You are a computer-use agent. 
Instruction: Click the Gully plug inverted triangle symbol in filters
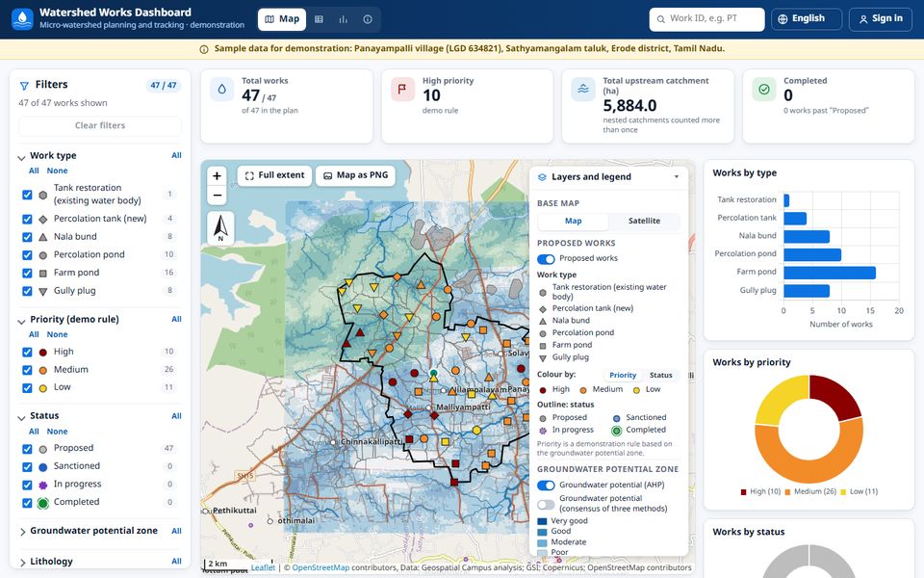click(x=43, y=291)
